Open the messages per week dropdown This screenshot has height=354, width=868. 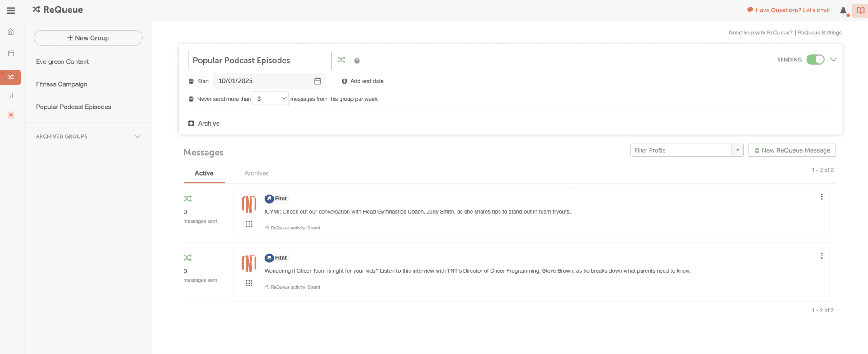[270, 98]
